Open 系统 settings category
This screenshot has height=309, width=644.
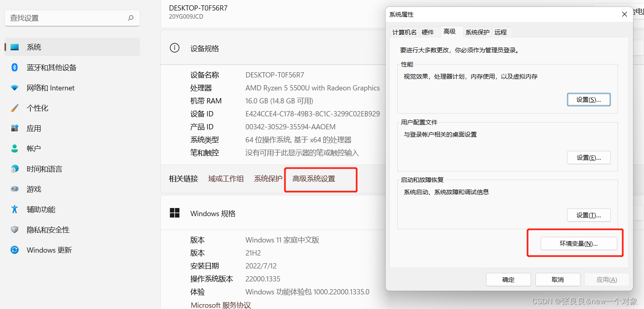coord(72,47)
